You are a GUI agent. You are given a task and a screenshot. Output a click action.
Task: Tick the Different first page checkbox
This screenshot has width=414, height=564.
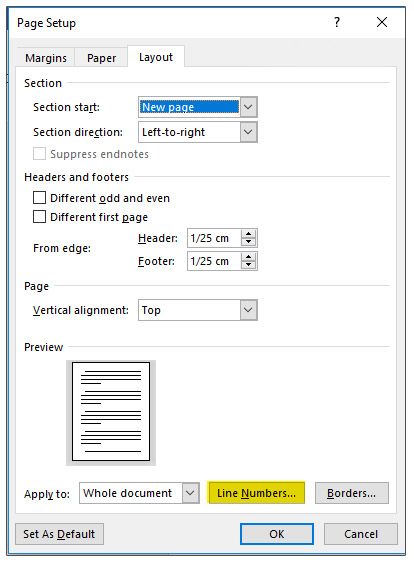pyautogui.click(x=40, y=217)
